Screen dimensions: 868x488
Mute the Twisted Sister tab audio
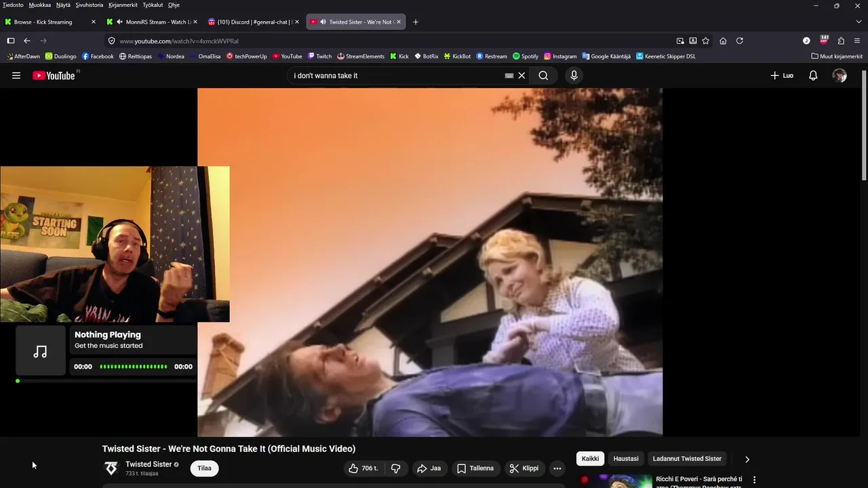(323, 22)
